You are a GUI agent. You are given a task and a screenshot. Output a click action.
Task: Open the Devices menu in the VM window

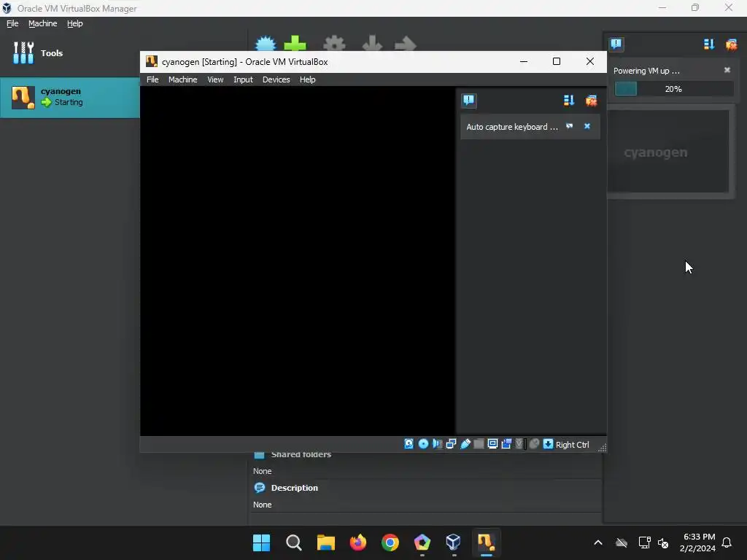276,79
